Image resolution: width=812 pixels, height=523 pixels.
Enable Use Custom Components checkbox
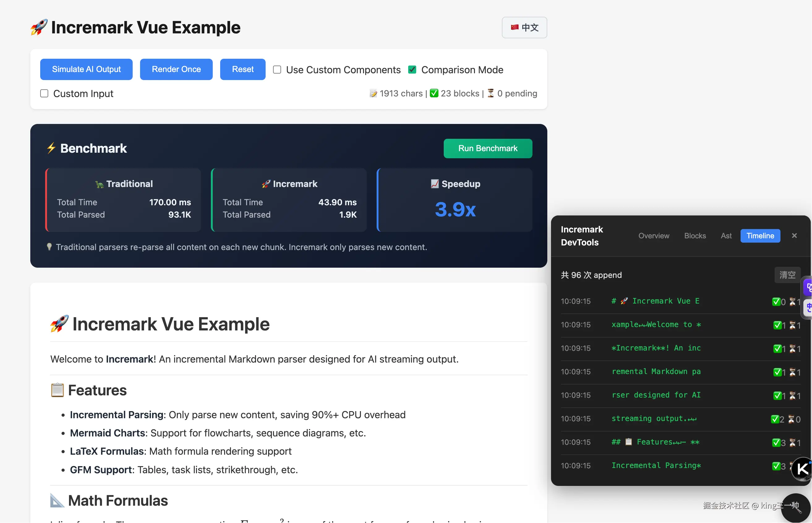point(277,70)
